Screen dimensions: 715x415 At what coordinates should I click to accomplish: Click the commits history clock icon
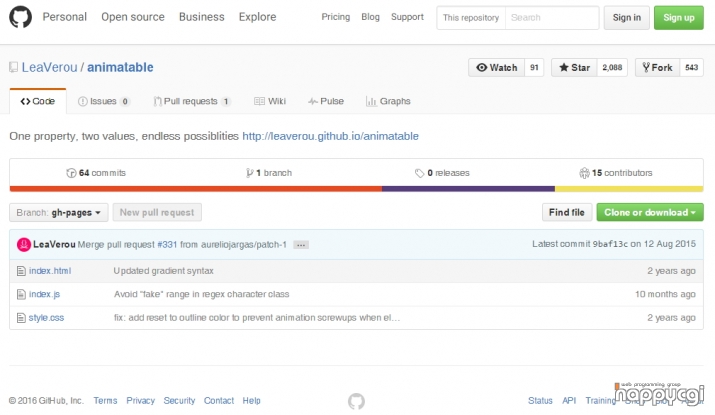[71, 173]
